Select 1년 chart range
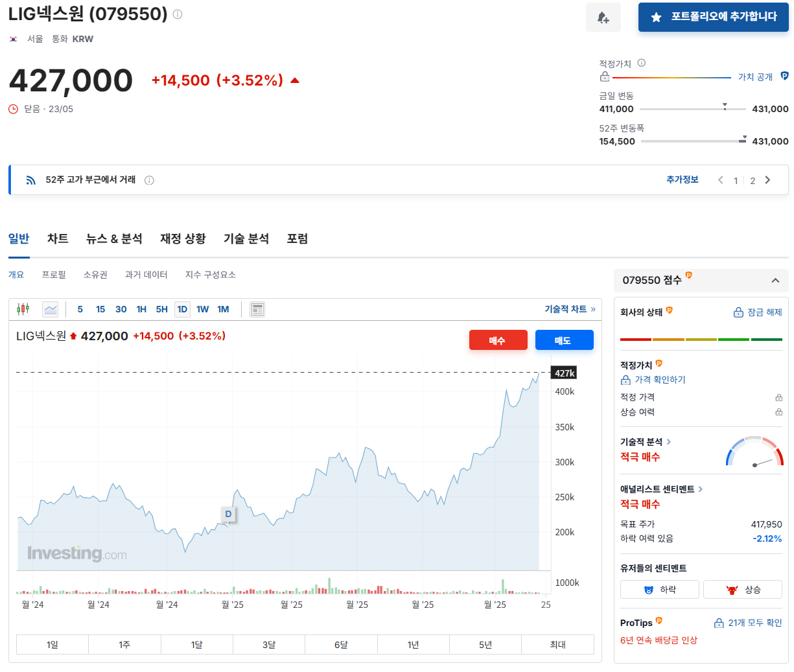Image resolution: width=794 pixels, height=672 pixels. (413, 645)
